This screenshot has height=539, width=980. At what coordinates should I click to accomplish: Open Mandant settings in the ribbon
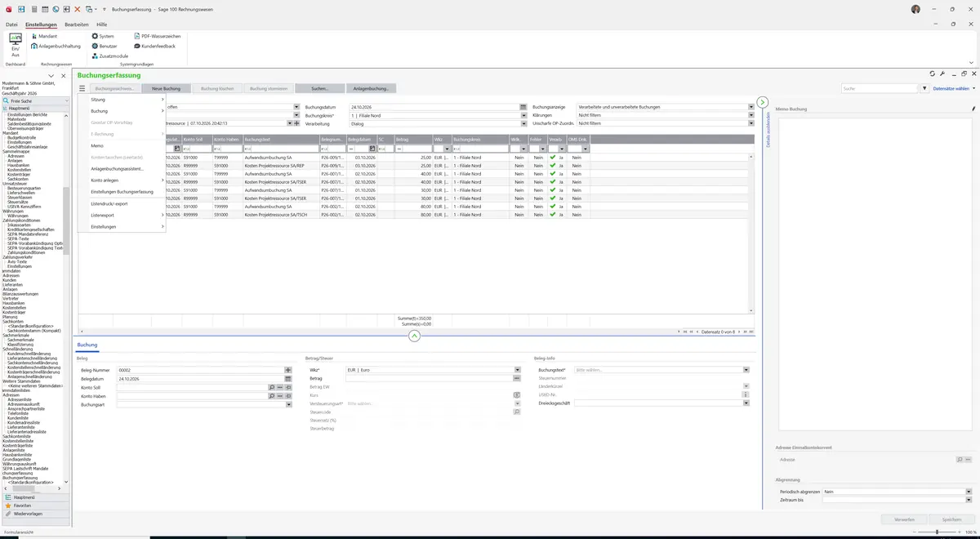coord(43,36)
